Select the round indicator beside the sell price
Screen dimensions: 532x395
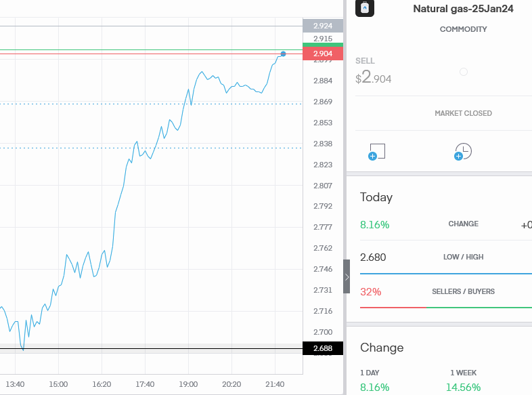click(464, 72)
